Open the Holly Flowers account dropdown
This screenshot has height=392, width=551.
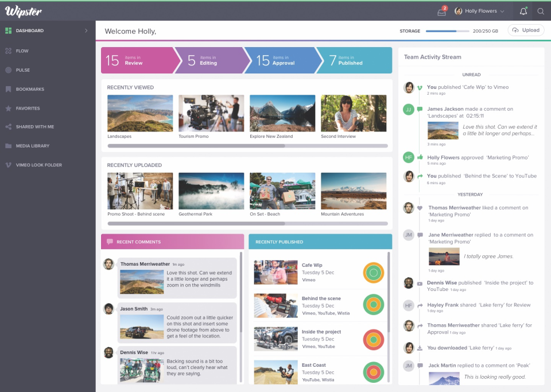click(479, 11)
